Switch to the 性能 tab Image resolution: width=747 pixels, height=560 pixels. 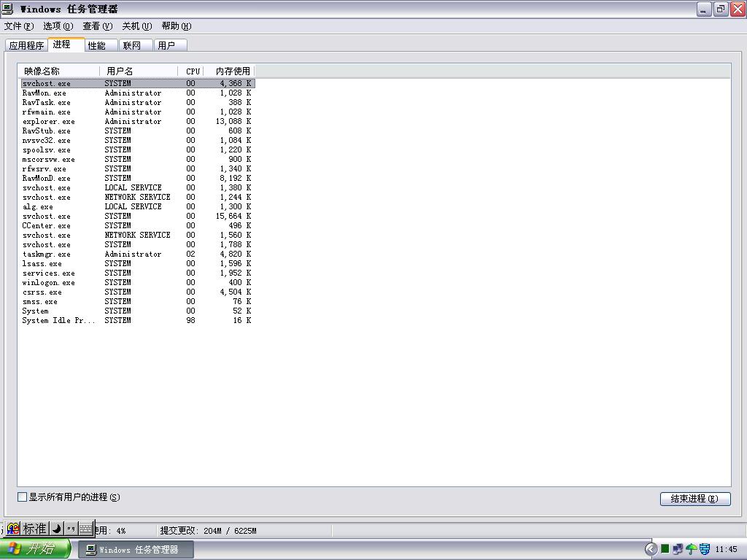tap(101, 45)
